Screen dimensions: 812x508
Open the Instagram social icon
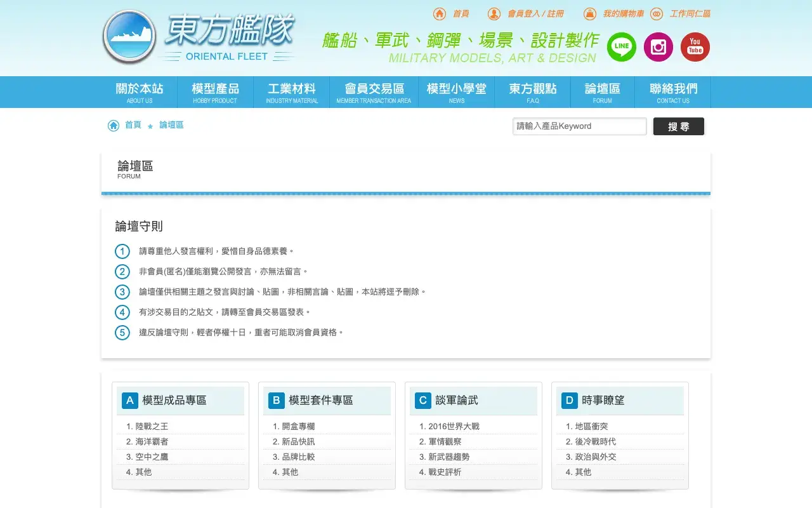coord(658,47)
